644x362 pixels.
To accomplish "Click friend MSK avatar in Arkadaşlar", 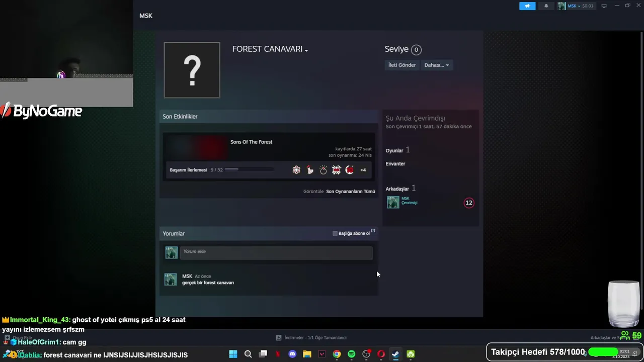I will (x=393, y=202).
